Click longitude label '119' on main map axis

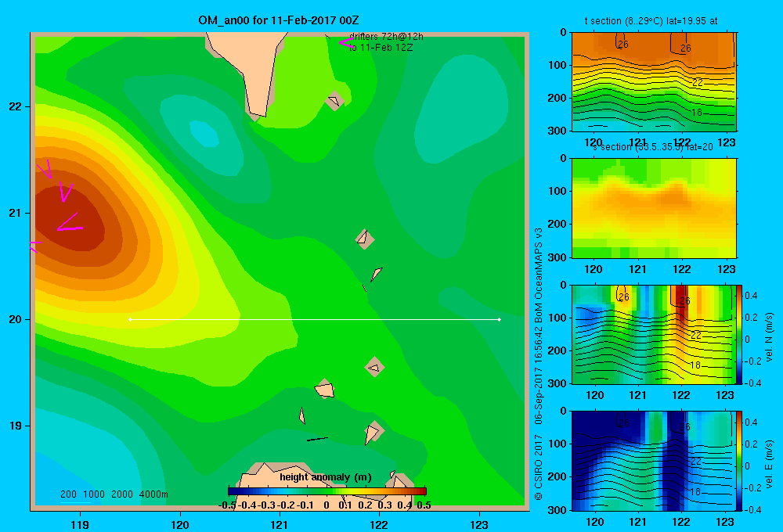81,524
